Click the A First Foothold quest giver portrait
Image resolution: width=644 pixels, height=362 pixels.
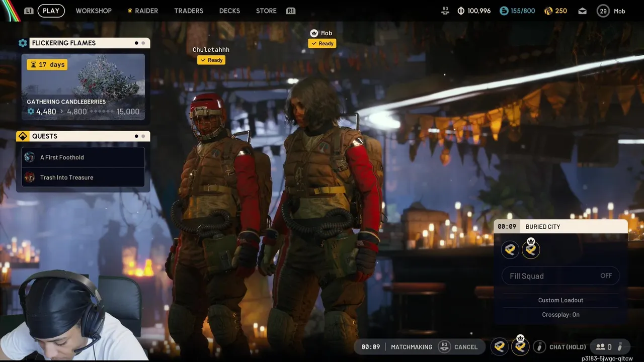(30, 157)
